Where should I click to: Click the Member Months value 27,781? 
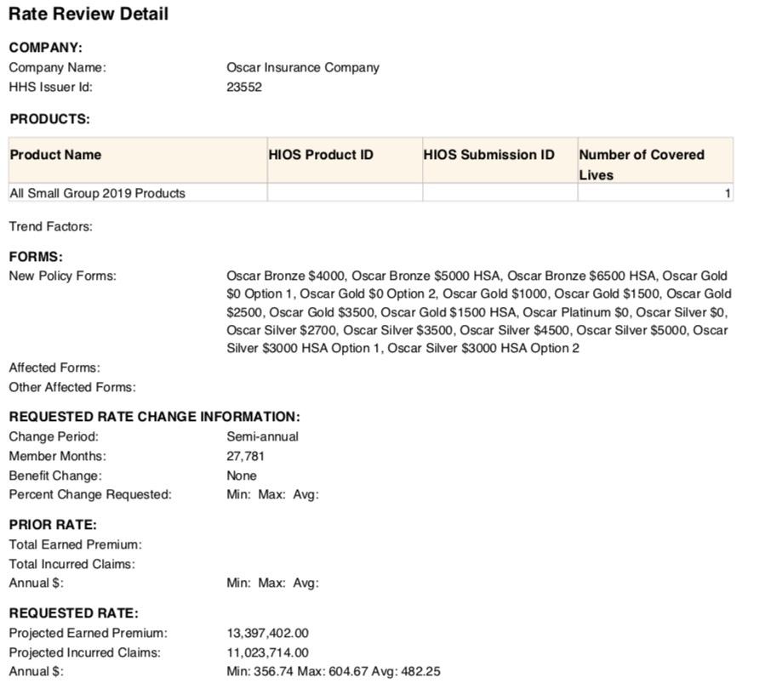pyautogui.click(x=245, y=456)
